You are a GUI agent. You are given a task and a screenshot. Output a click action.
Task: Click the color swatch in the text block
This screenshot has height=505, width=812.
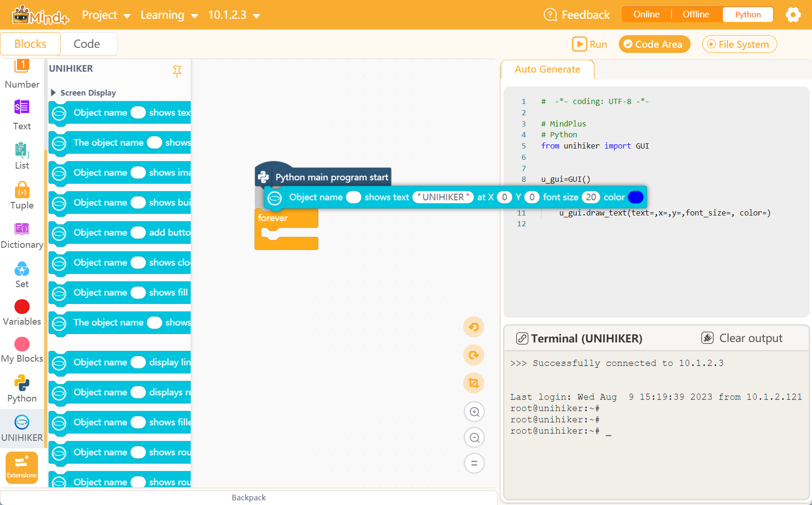636,197
